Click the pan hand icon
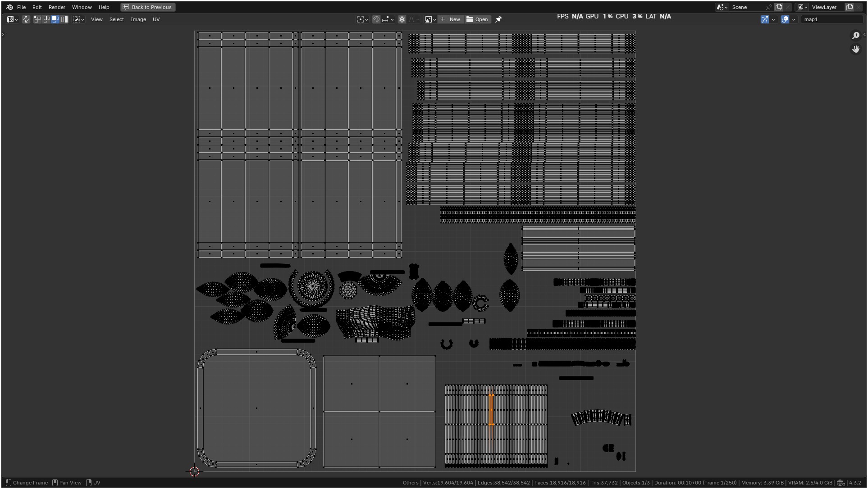Image resolution: width=868 pixels, height=489 pixels. (856, 49)
